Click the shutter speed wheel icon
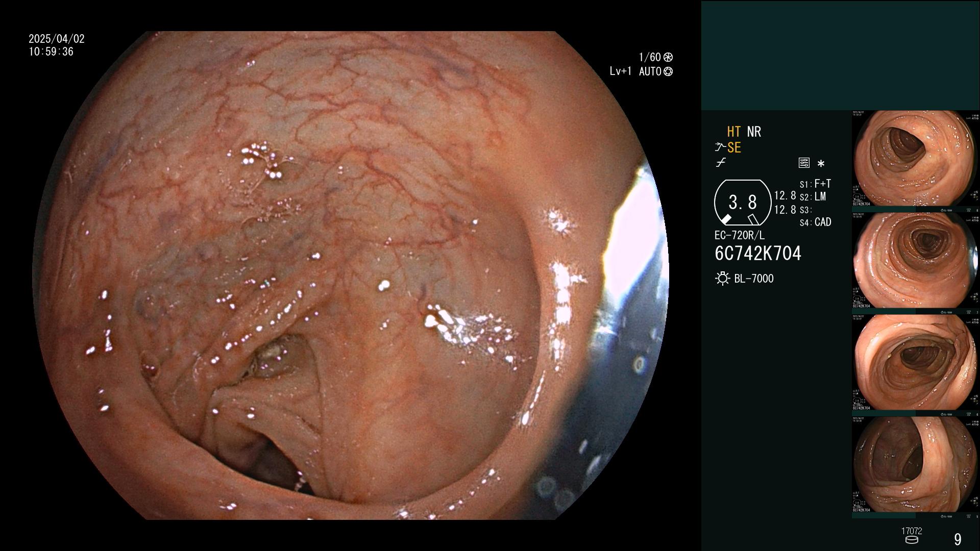 [x=668, y=57]
